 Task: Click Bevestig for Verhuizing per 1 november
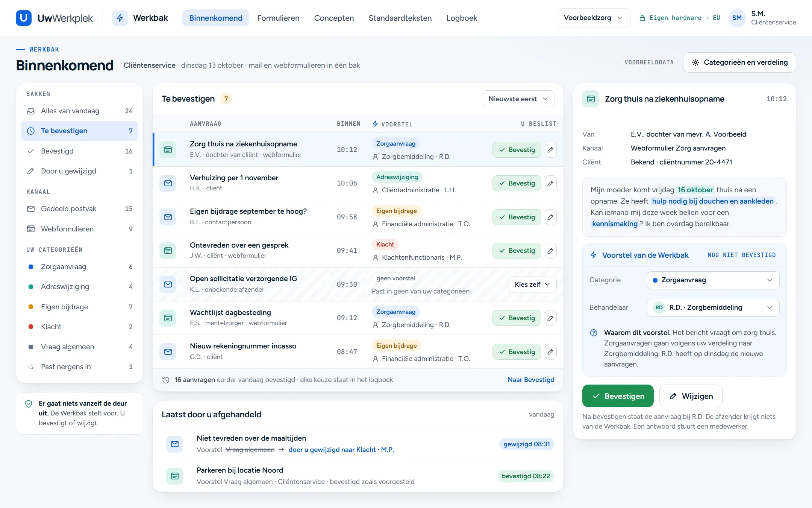517,183
